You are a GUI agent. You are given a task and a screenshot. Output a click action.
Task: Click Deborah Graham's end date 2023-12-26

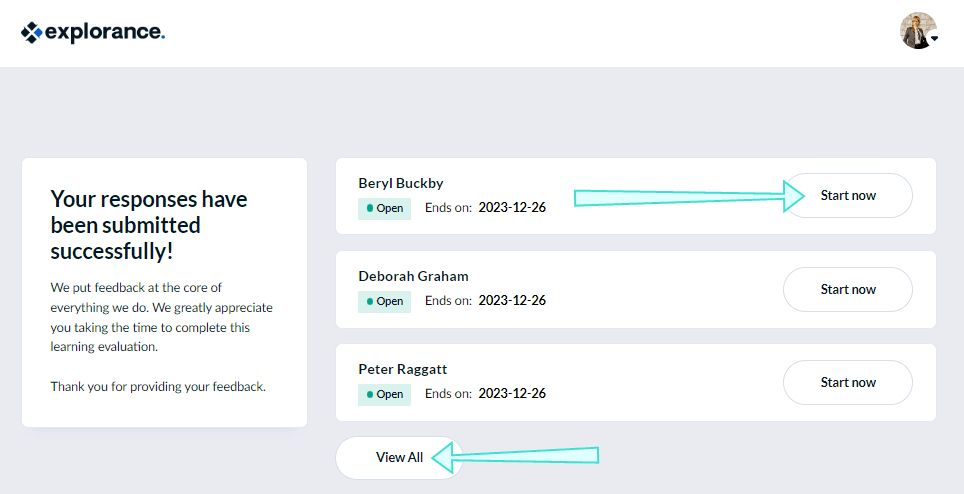click(x=512, y=301)
